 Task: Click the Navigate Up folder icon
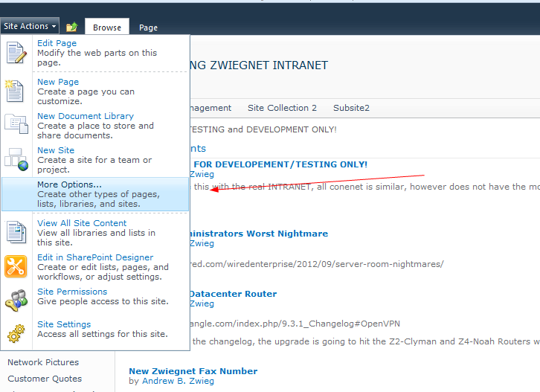click(x=72, y=27)
